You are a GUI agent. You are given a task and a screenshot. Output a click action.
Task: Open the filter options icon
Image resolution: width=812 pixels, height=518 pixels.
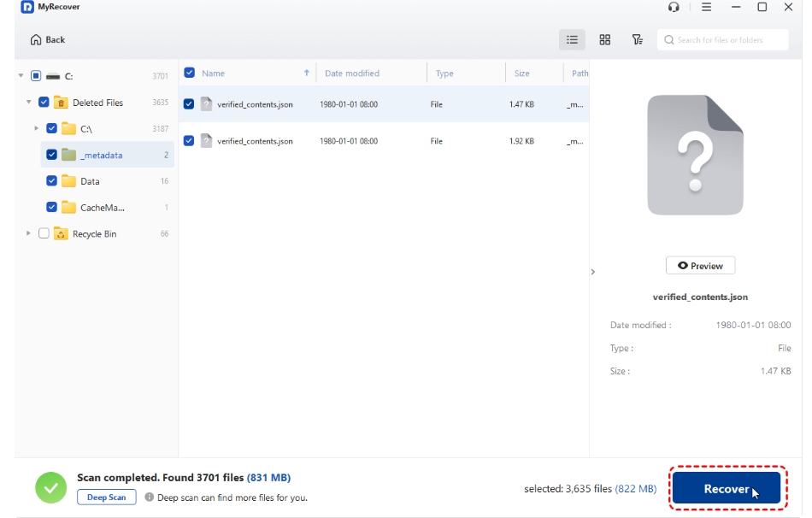pyautogui.click(x=638, y=40)
